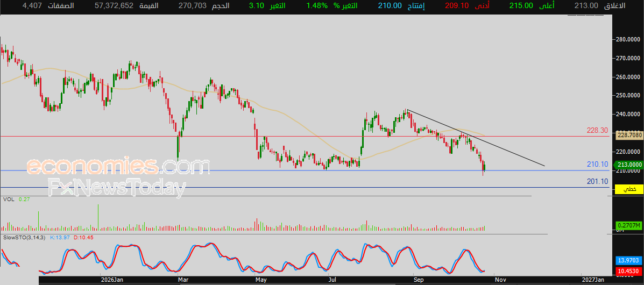Click the 2026Jan date axis label
The image size is (644, 285).
(112, 280)
